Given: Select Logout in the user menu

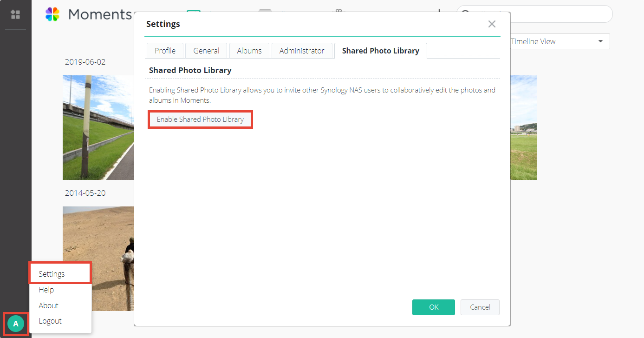Looking at the screenshot, I should coord(60,321).
